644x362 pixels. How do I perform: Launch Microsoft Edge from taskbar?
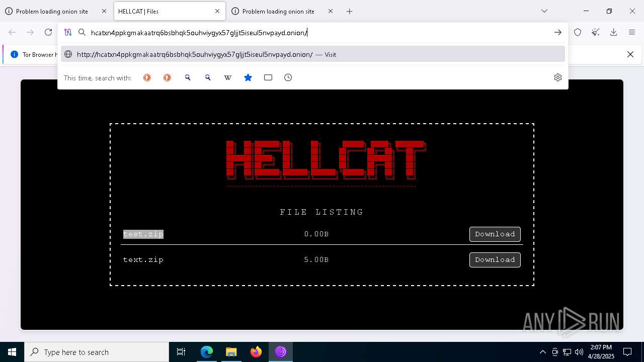[x=207, y=352]
